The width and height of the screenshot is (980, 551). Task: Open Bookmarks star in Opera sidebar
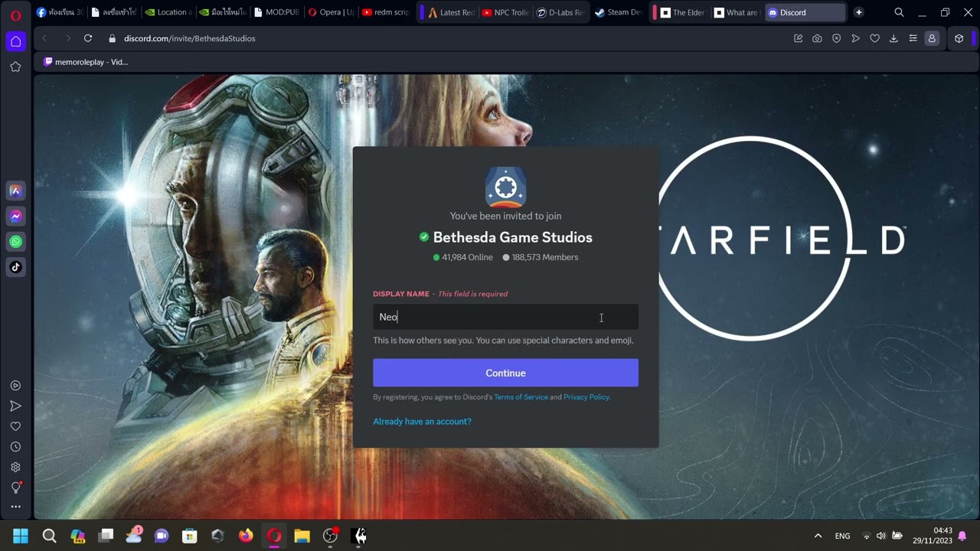tap(15, 67)
